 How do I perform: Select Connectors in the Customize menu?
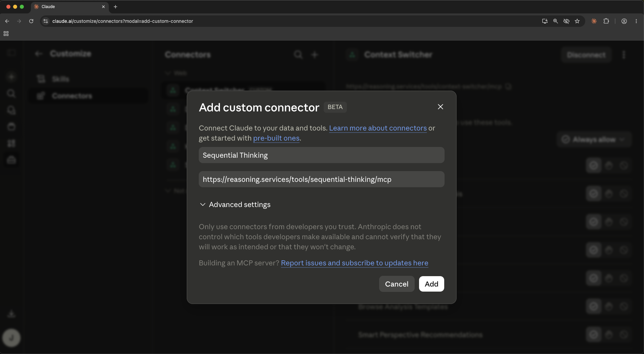coord(87,96)
